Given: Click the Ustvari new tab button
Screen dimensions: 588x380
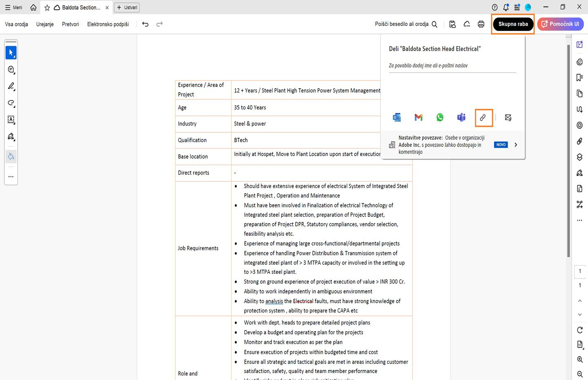Looking at the screenshot, I should coord(127,7).
